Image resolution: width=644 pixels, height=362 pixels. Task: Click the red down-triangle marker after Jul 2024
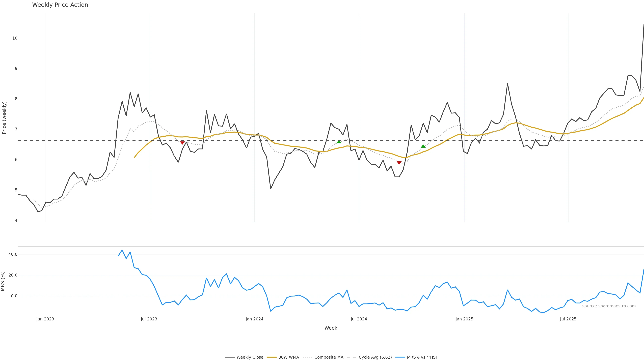399,163
